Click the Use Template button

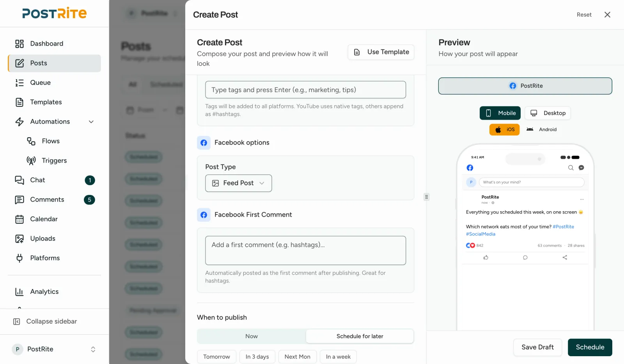tap(381, 52)
